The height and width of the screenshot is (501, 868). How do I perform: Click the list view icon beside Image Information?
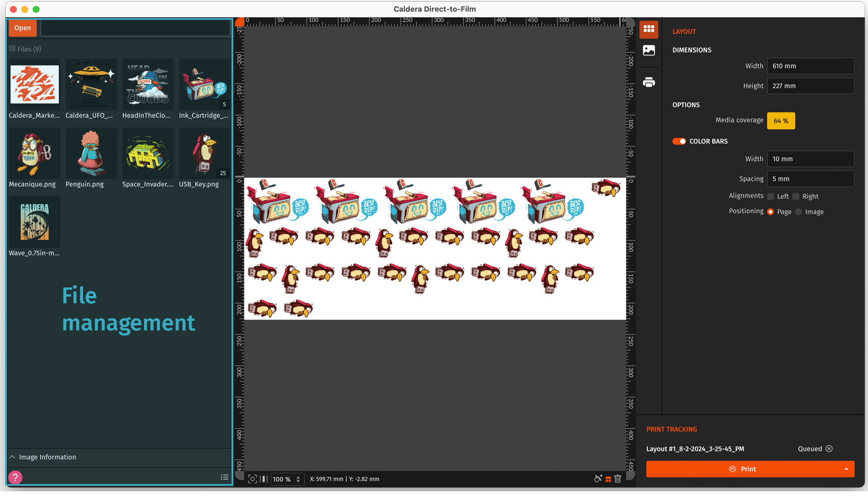(224, 477)
